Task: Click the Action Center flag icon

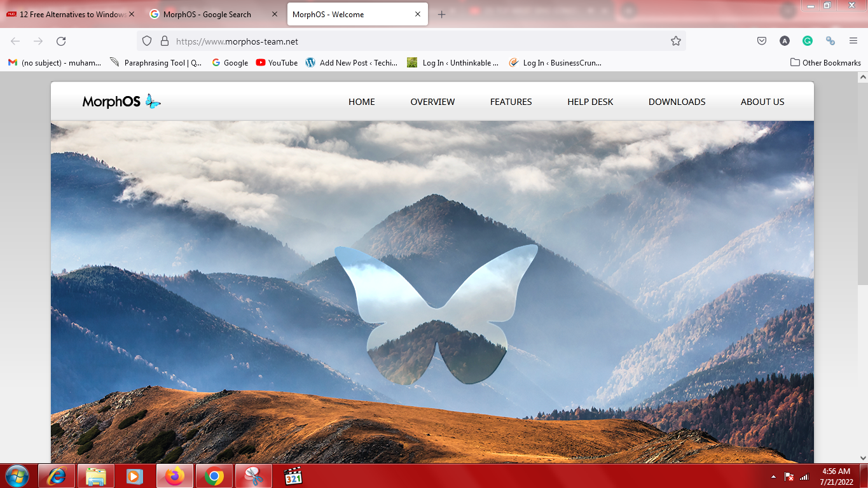Action: point(789,476)
